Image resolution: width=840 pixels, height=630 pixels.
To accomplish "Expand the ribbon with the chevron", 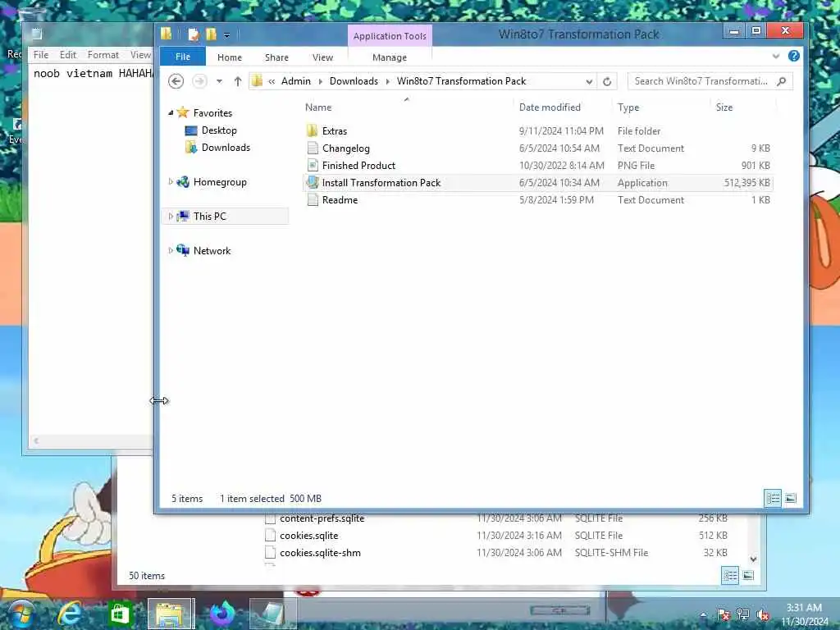I will (x=776, y=56).
